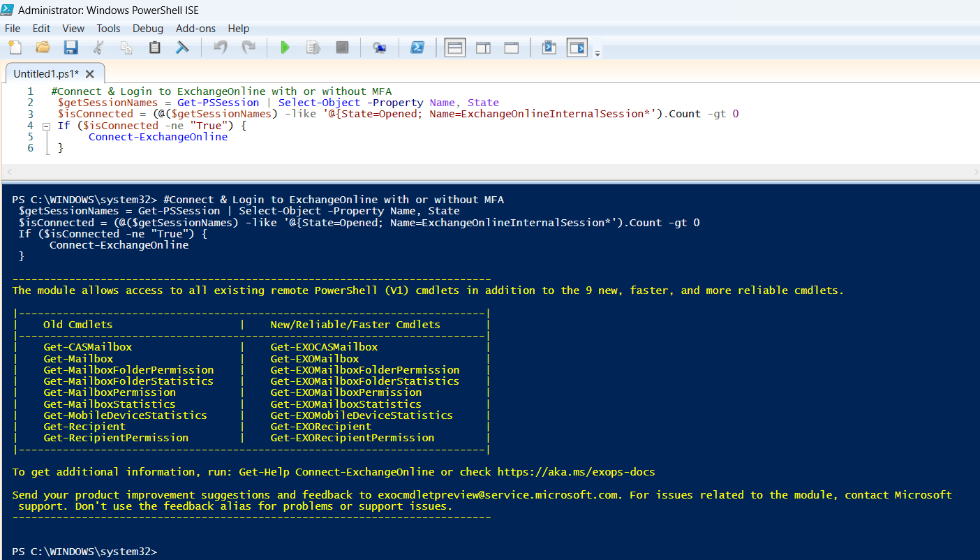Show the command window
The image size is (980, 560).
point(549,47)
